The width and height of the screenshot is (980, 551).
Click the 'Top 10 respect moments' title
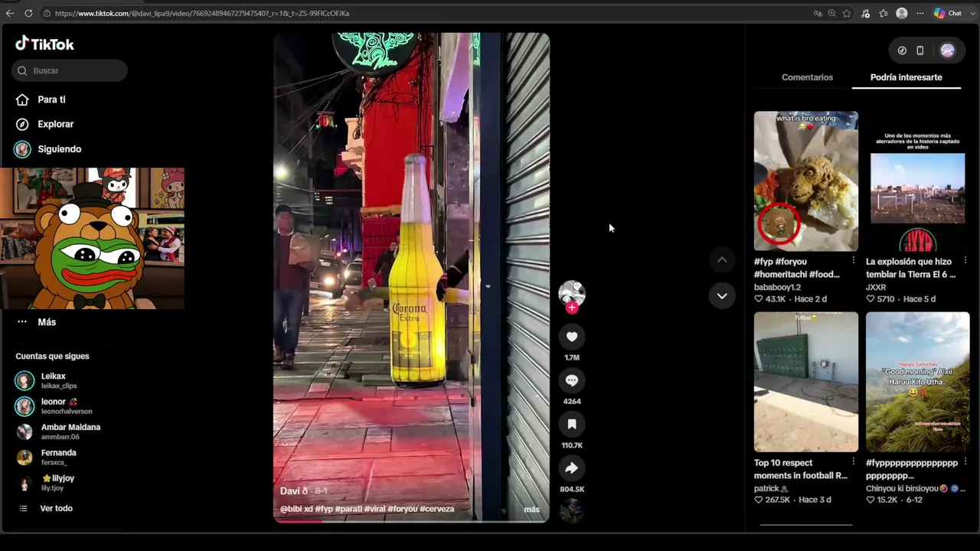[x=801, y=469]
